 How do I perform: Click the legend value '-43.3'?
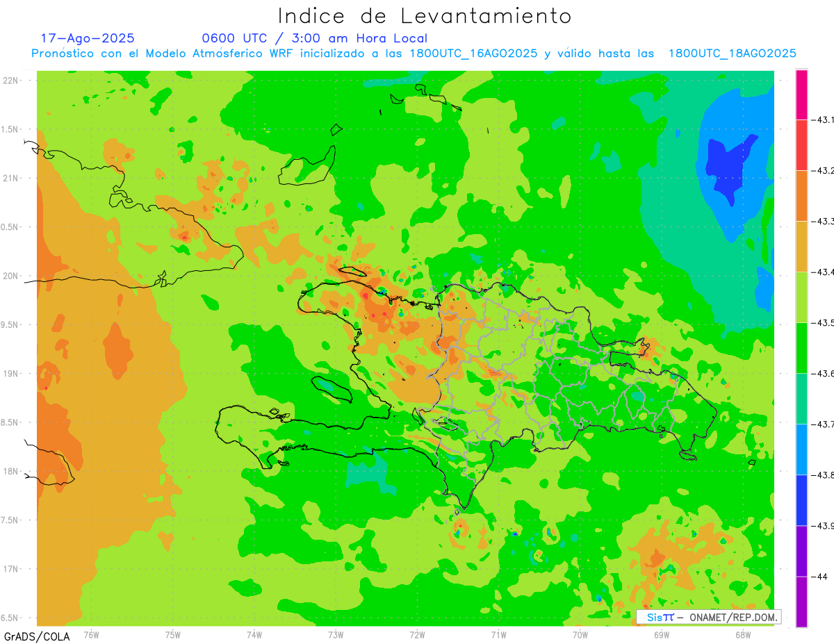[x=822, y=222]
